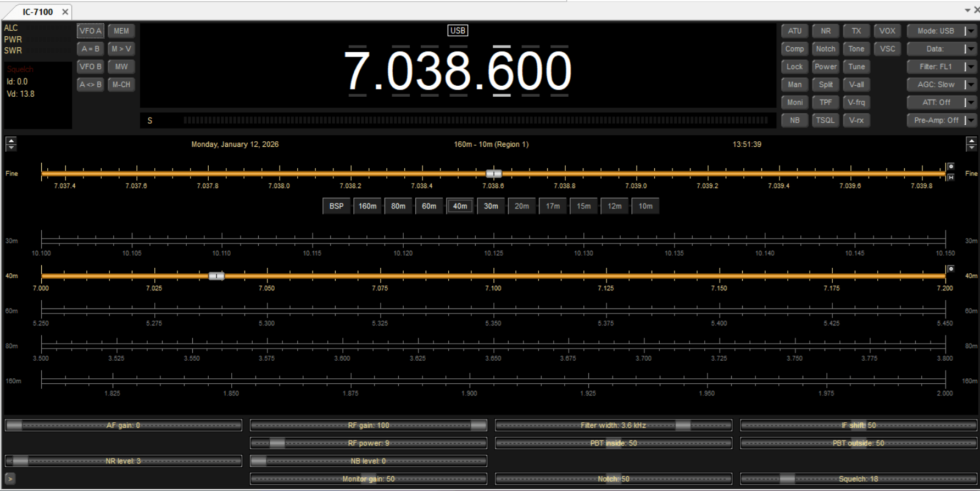Image resolution: width=980 pixels, height=491 pixels.
Task: Click the Tune button
Action: [856, 67]
